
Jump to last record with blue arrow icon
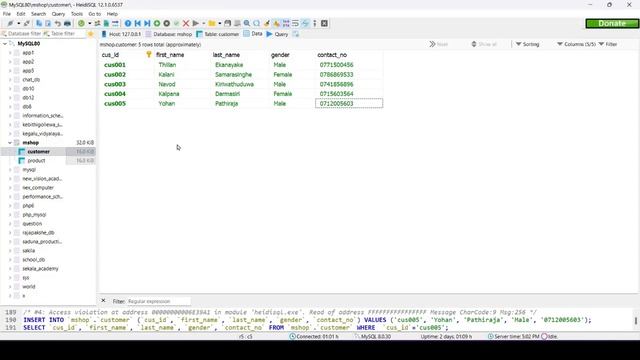(147, 23)
